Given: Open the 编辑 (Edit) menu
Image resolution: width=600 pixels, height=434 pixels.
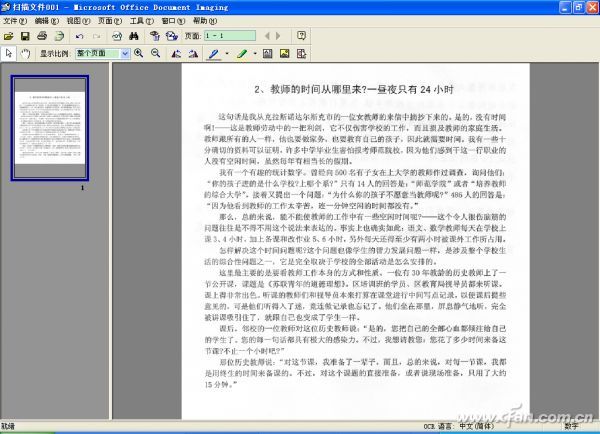Looking at the screenshot, I should (47, 21).
